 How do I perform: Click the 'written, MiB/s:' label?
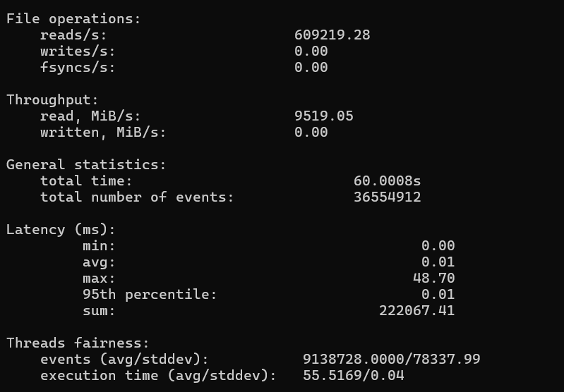(x=103, y=133)
